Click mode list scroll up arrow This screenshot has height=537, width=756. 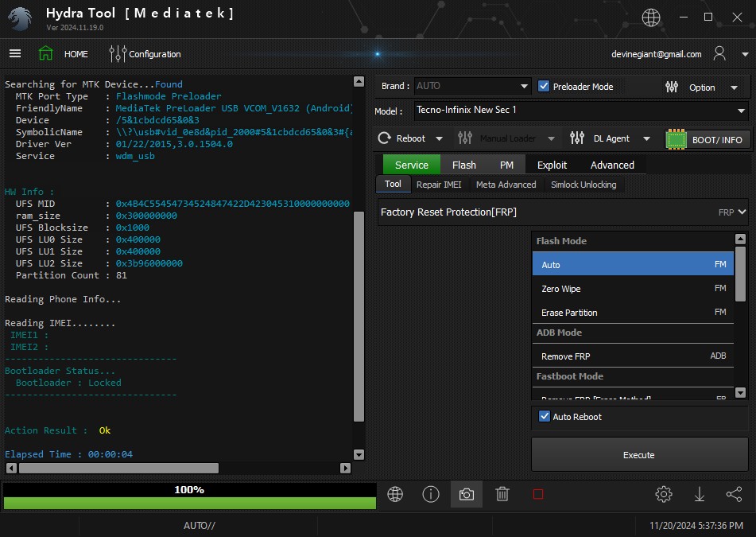(x=741, y=239)
